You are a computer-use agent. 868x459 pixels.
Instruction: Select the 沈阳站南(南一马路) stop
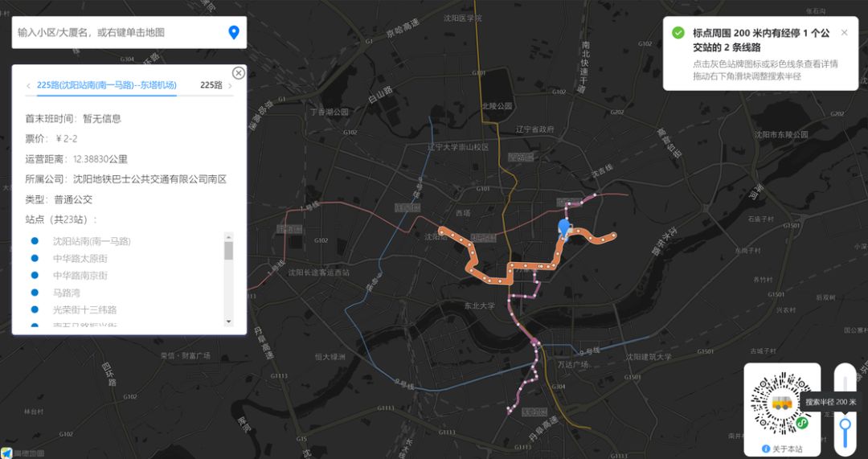pyautogui.click(x=92, y=241)
